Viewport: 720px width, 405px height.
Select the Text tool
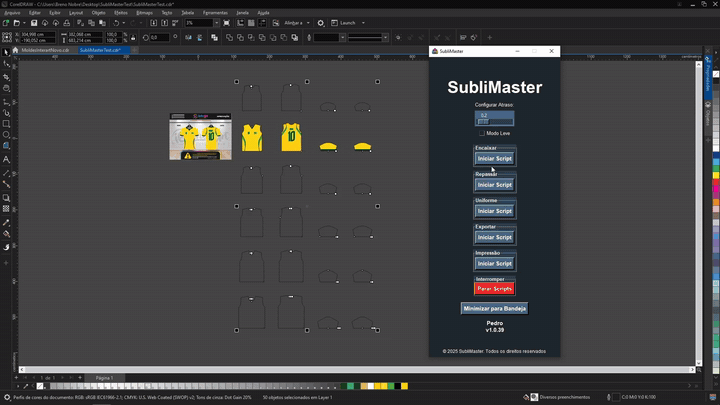pos(6,160)
